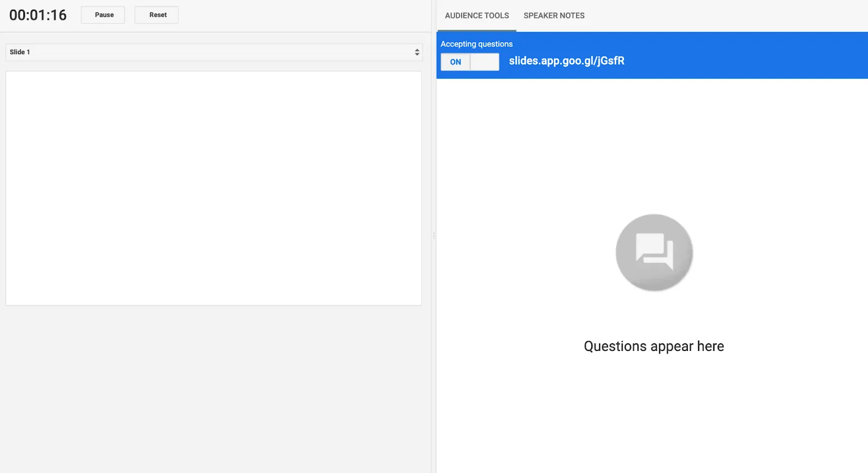Open the slides.app.goo.gl/jGsfR link
The width and height of the screenshot is (868, 473).
(x=566, y=61)
